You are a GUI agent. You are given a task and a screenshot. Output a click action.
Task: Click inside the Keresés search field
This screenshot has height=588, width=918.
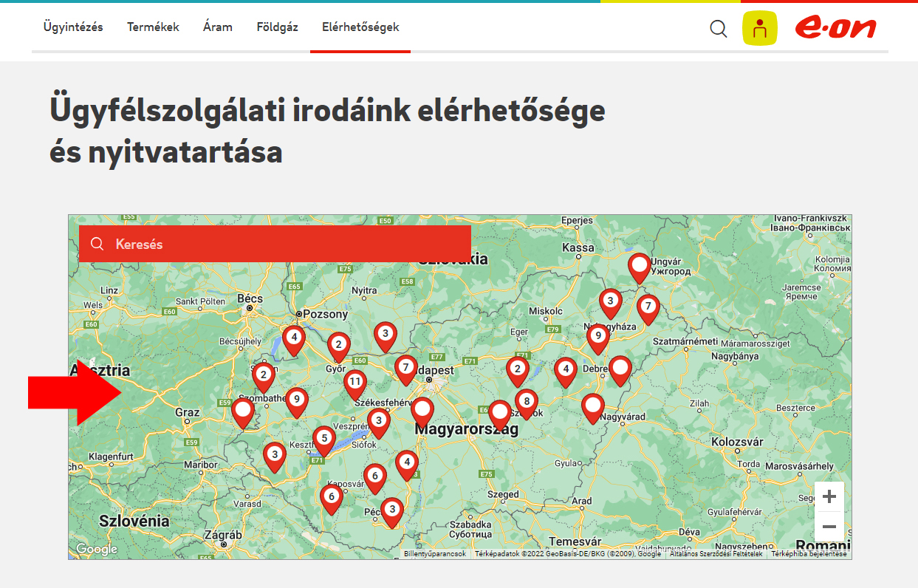(x=222, y=243)
